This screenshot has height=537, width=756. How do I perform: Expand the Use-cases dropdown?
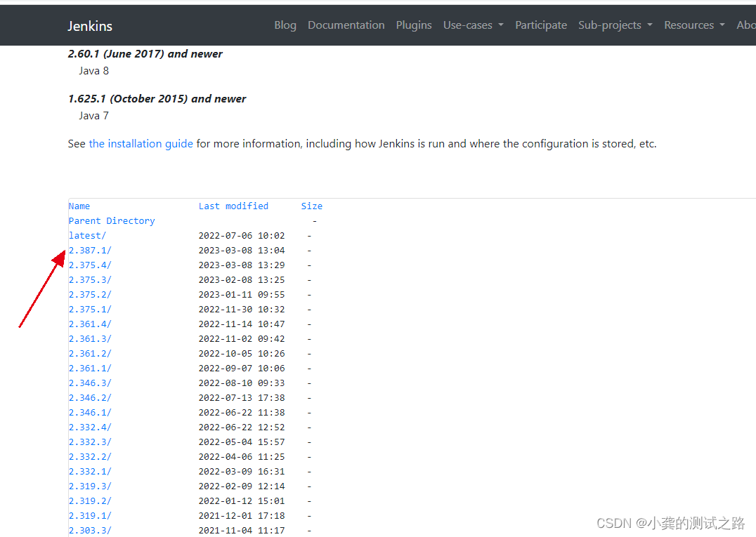(473, 25)
